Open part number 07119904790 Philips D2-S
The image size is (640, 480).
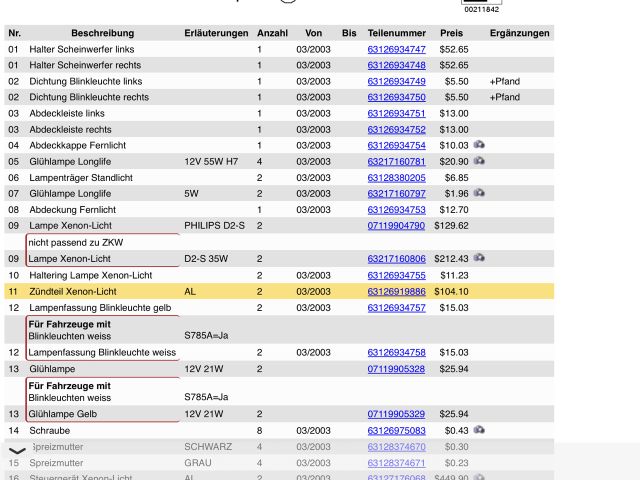[396, 226]
